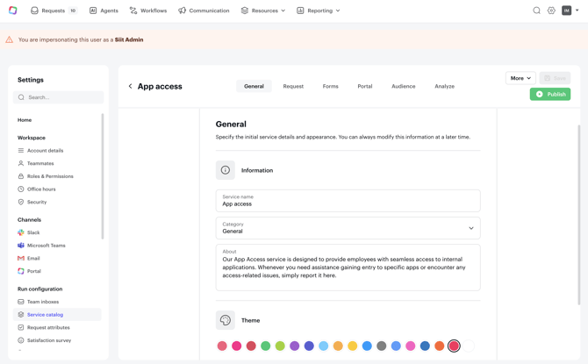Open Security settings in sidebar
Image resolution: width=588 pixels, height=364 pixels.
37,202
